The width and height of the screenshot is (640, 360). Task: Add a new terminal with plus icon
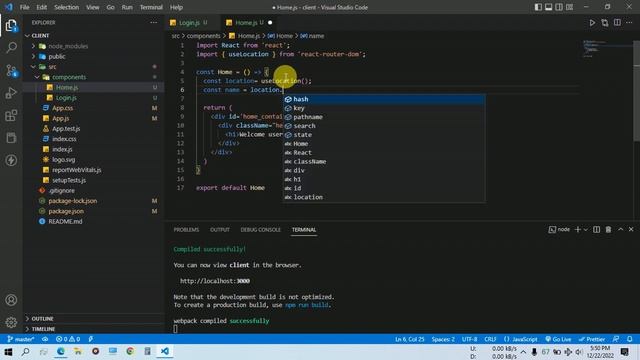pyautogui.click(x=578, y=230)
